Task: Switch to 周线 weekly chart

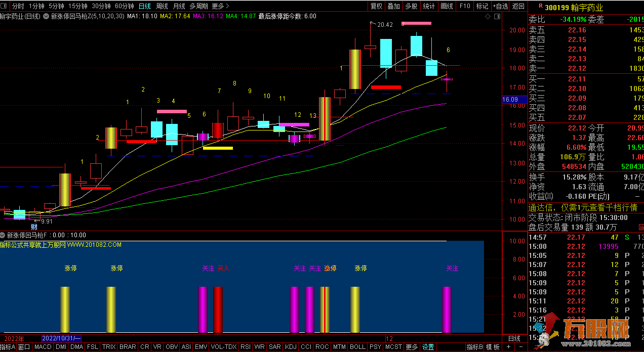Action: 162,6
